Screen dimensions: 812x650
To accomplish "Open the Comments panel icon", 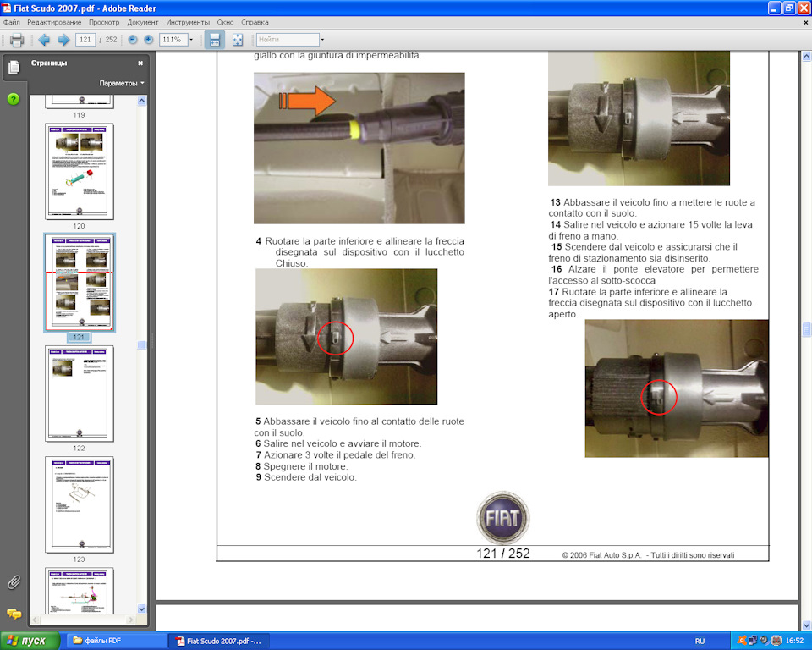I will 14,614.
